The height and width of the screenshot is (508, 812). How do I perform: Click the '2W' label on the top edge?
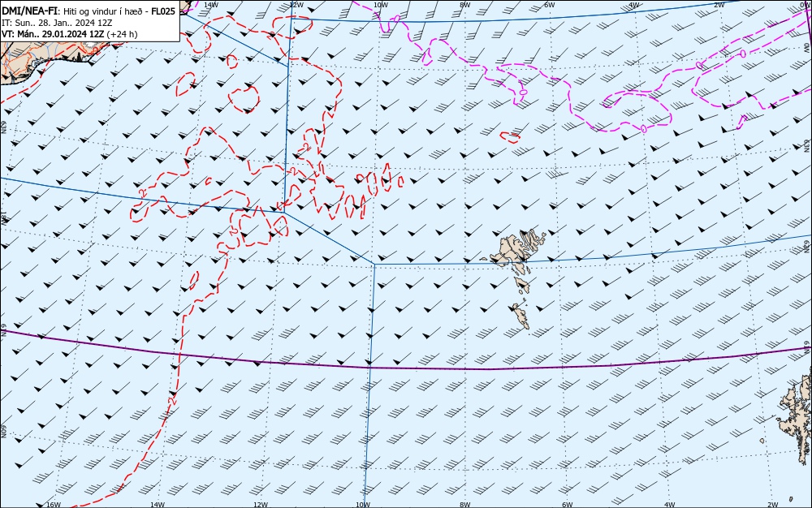719,5
